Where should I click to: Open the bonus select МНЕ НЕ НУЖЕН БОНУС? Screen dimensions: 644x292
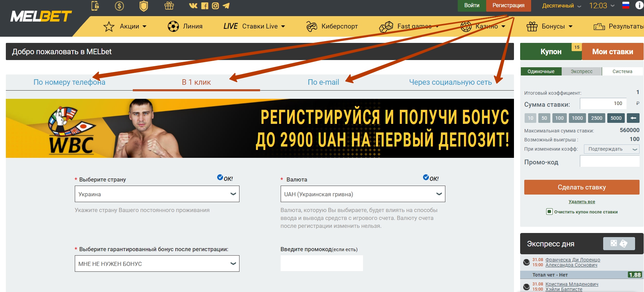(x=157, y=264)
